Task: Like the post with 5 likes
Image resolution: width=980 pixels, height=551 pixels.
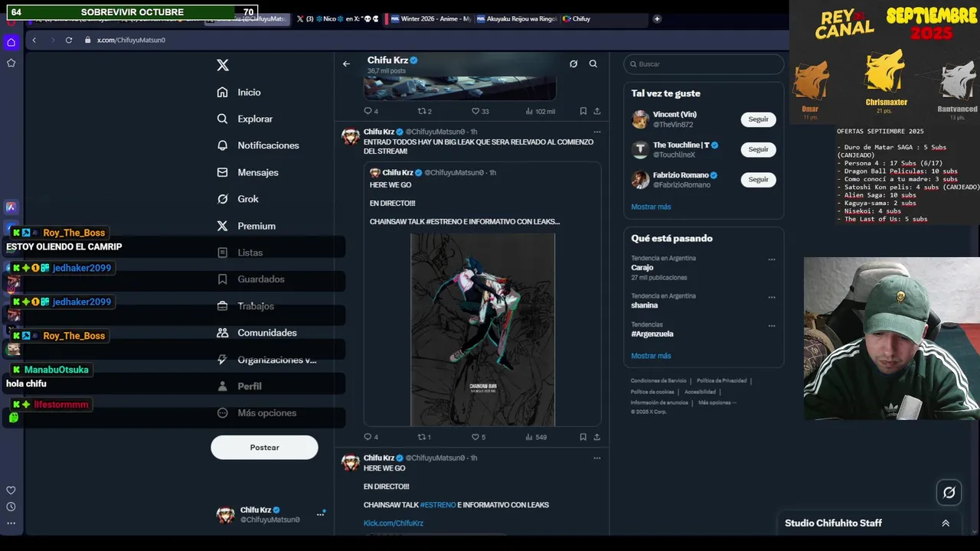Action: tap(479, 437)
